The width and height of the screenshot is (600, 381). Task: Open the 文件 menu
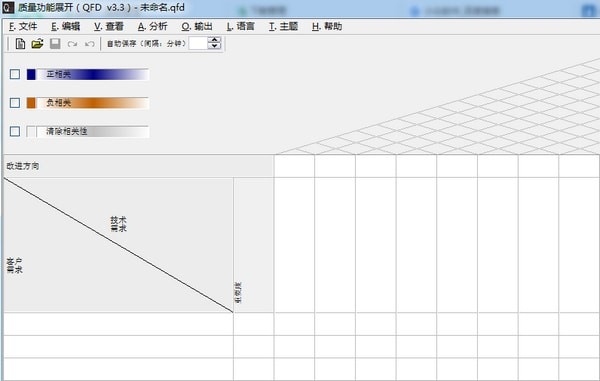tap(23, 26)
